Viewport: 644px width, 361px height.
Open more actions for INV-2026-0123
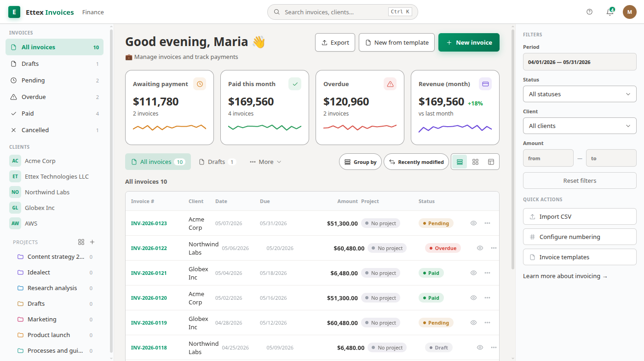pos(487,223)
